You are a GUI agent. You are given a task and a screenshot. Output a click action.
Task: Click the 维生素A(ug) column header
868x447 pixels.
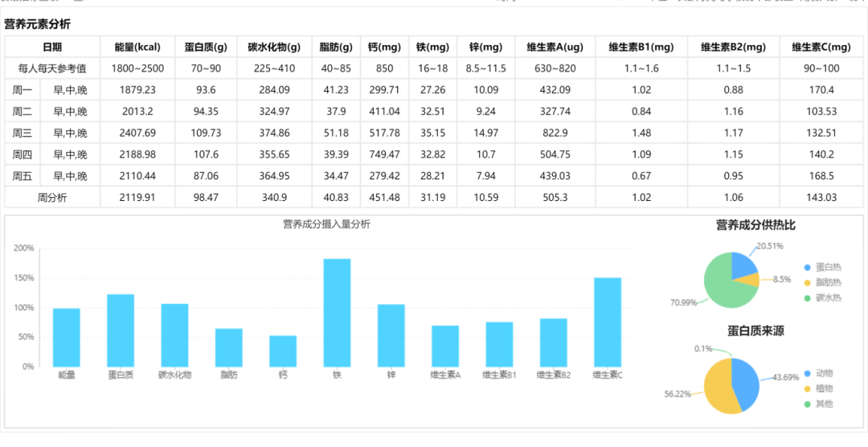click(x=555, y=47)
